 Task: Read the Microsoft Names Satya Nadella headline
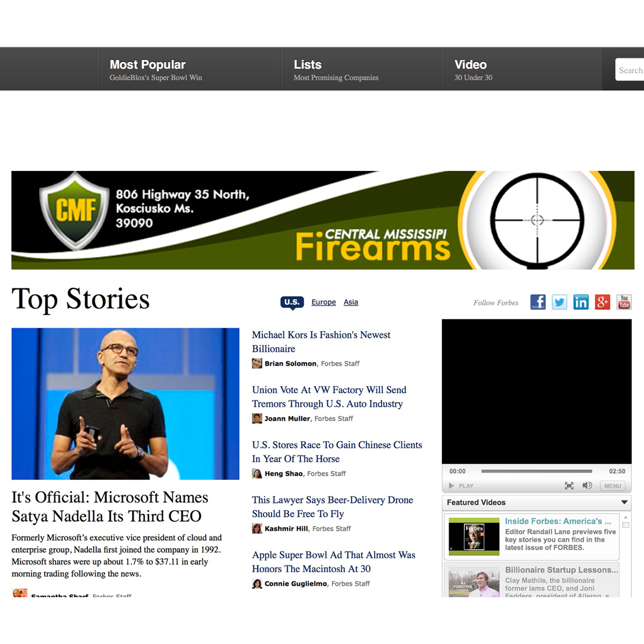click(110, 507)
